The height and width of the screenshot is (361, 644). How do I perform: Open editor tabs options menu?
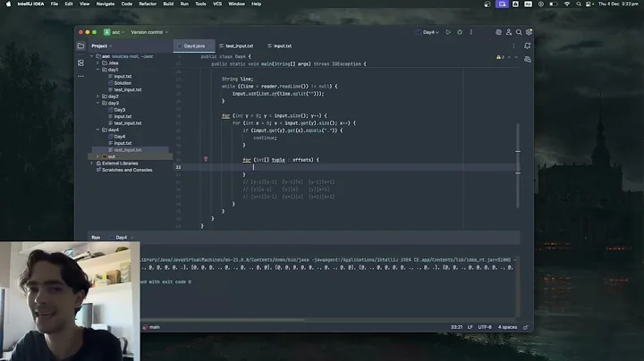pos(513,46)
